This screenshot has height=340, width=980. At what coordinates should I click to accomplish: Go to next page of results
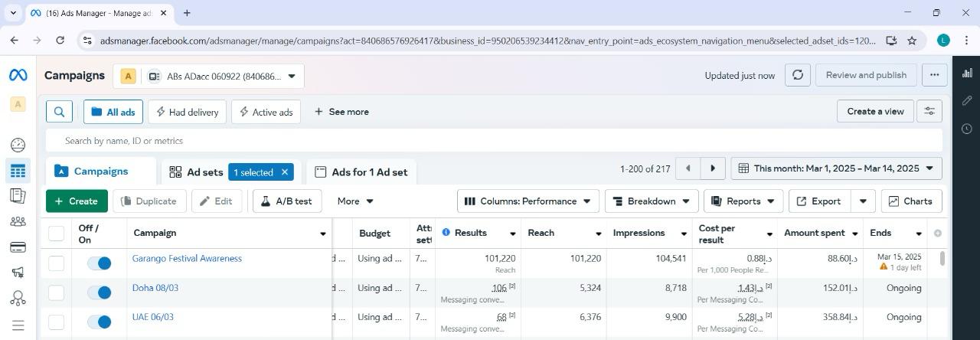coord(713,168)
